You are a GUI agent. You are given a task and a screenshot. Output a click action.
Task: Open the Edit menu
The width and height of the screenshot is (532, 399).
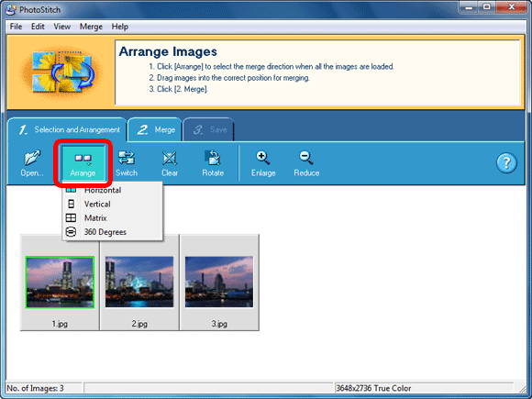coord(38,27)
